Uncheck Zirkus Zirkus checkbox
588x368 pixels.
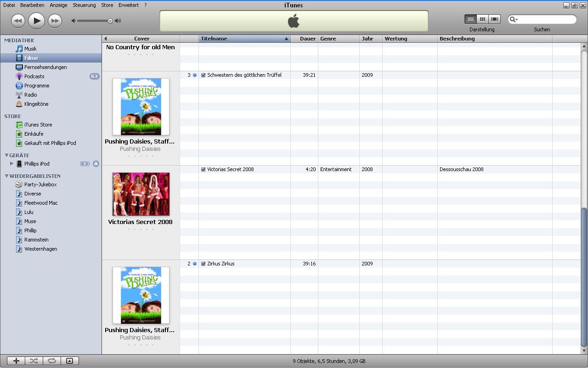[203, 264]
